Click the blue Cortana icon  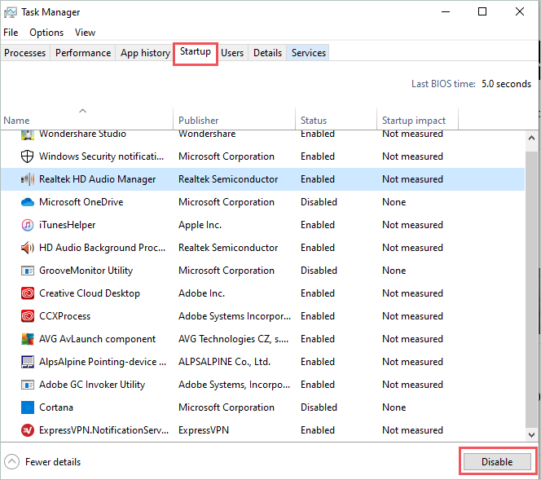28,407
